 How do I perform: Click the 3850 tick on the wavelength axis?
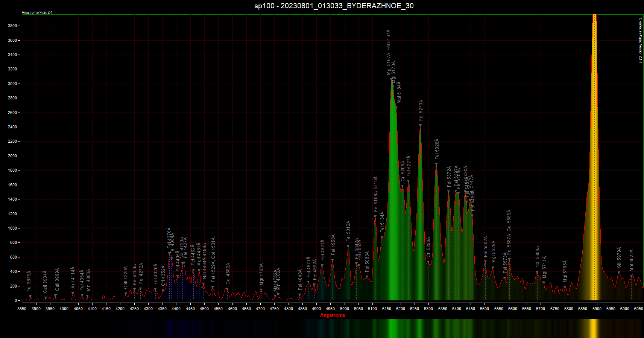point(22,309)
